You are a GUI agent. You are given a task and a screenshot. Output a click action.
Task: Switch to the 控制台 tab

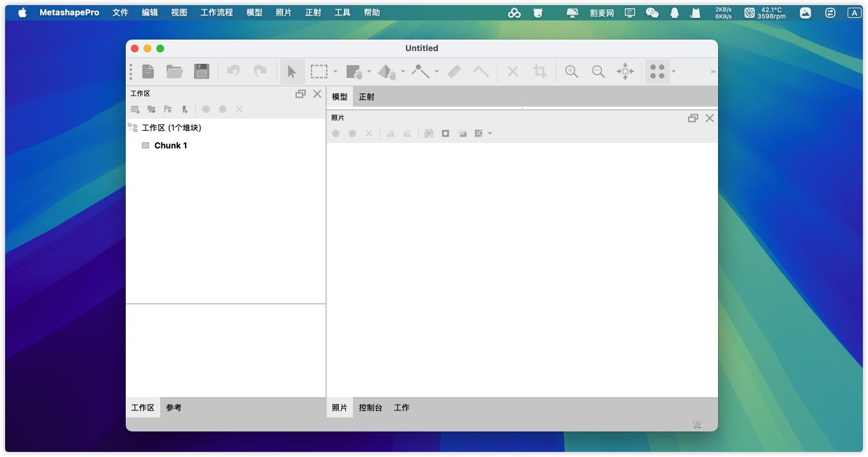(370, 408)
